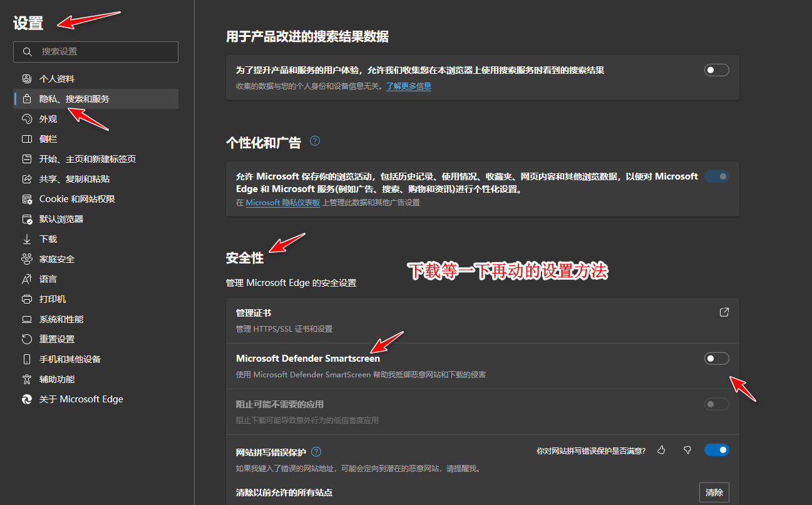Click the Edge logo beside 关于 Microsoft Edge
This screenshot has width=812, height=505.
tap(26, 399)
